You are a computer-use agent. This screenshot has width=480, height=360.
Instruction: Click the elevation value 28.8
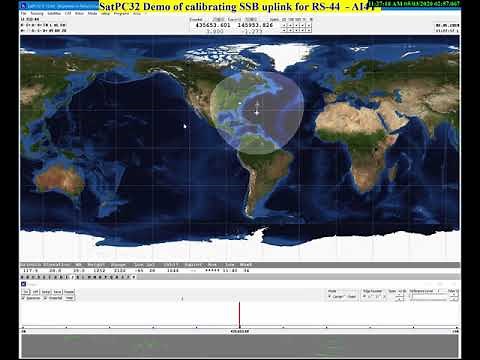[55, 270]
